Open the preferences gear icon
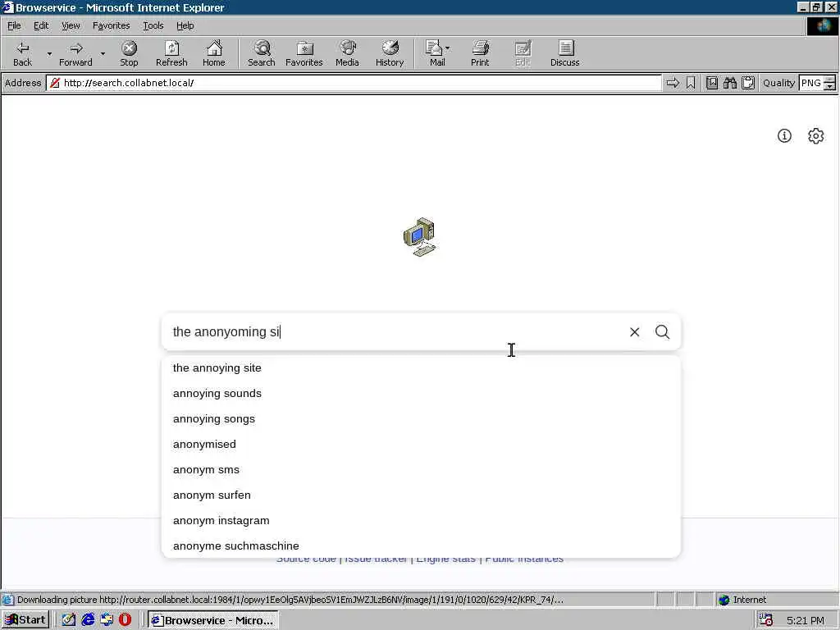Image resolution: width=840 pixels, height=630 pixels. pos(815,136)
